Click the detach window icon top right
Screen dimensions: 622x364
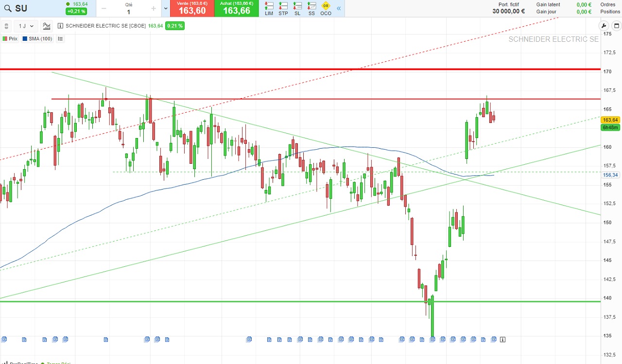point(616,26)
